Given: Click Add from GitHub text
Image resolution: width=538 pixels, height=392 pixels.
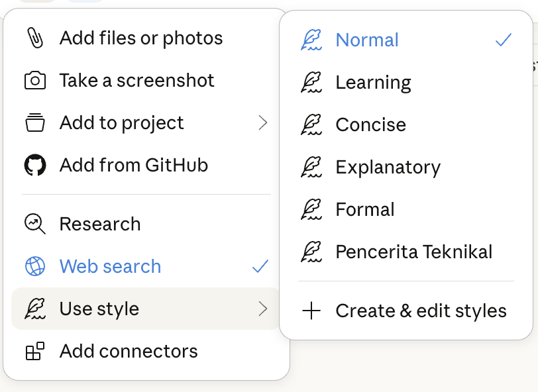Looking at the screenshot, I should click(134, 165).
